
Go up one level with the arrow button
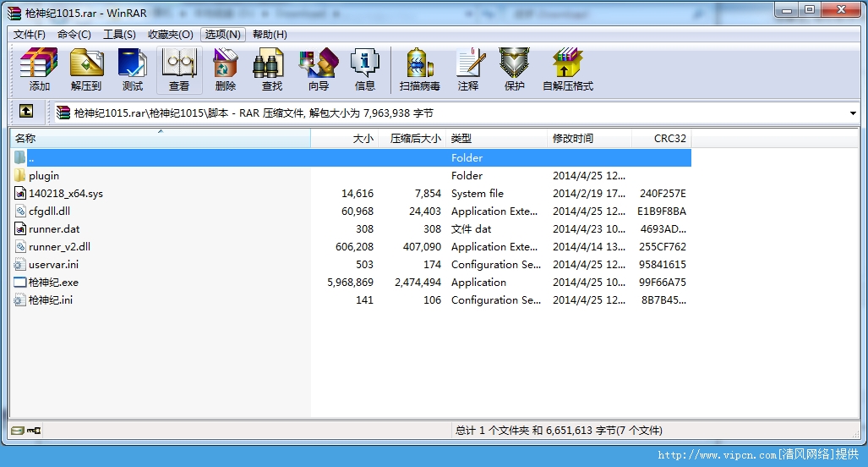click(x=26, y=112)
